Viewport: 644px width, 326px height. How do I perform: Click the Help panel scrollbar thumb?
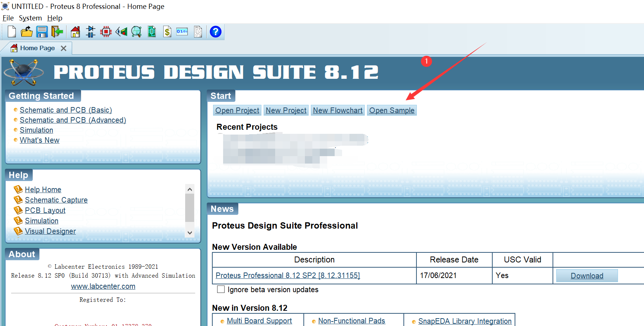pos(190,207)
